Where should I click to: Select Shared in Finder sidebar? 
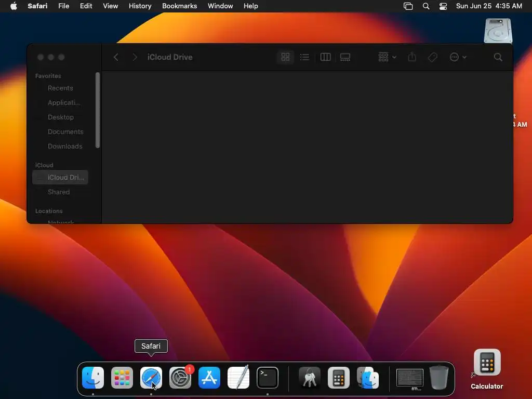[60, 192]
